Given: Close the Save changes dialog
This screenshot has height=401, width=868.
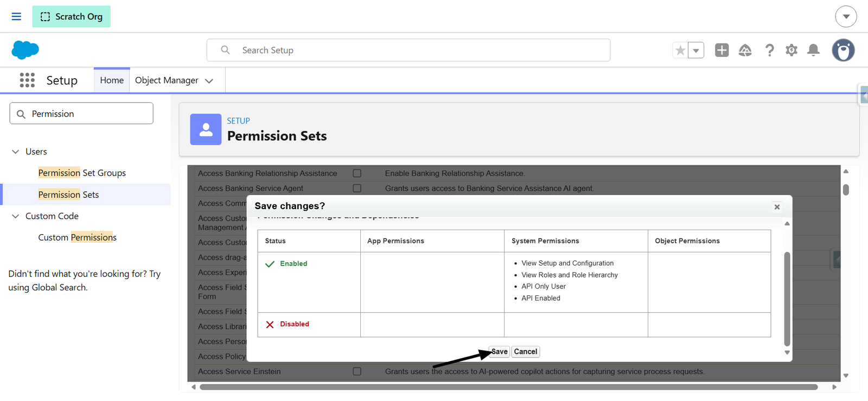Looking at the screenshot, I should pyautogui.click(x=777, y=206).
